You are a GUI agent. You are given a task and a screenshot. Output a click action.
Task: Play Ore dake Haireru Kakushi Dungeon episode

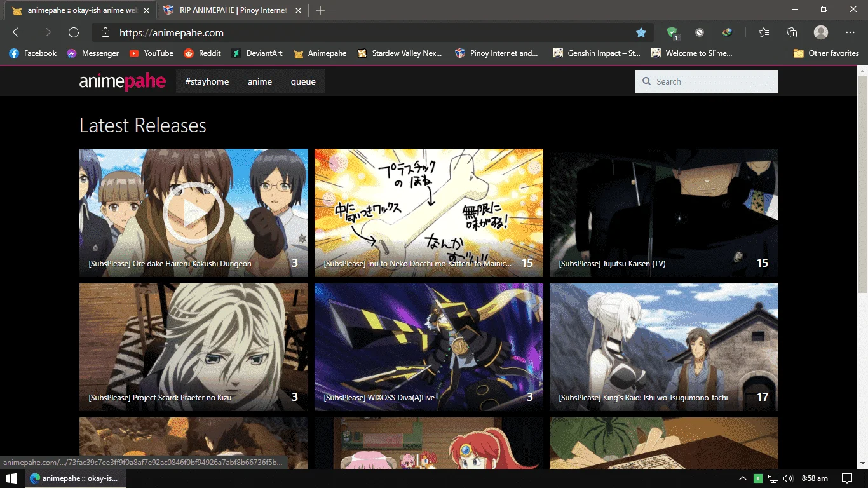(x=193, y=213)
